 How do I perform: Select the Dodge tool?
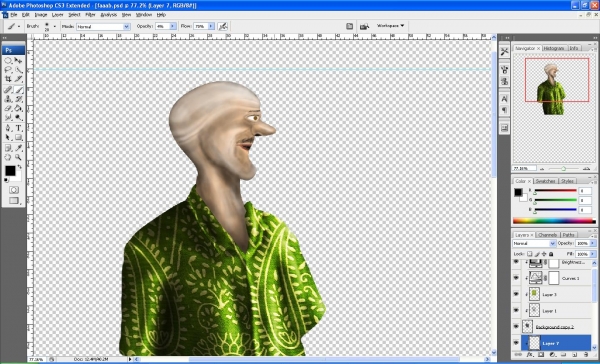pyautogui.click(x=18, y=118)
